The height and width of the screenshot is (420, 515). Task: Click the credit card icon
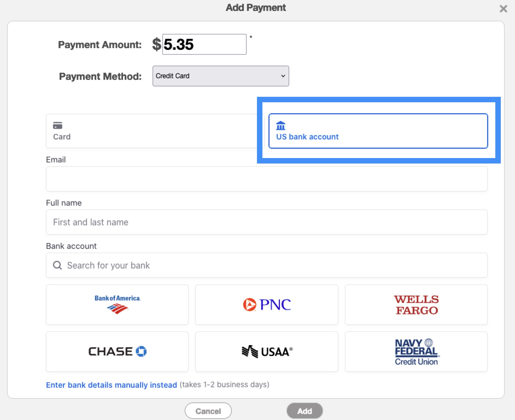click(58, 126)
